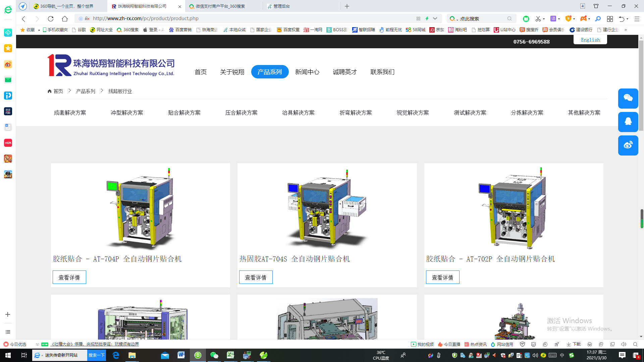Open File Explorer from the taskbar
Image resolution: width=644 pixels, height=362 pixels.
click(132, 355)
